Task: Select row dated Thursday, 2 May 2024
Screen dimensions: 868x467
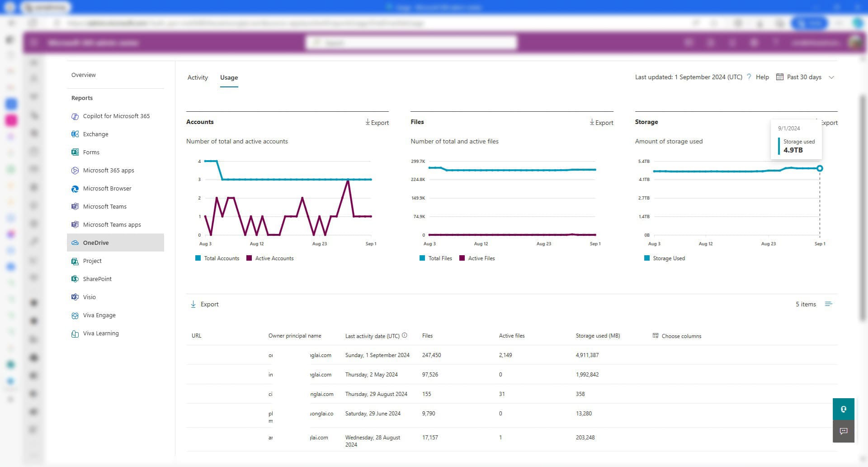Action: (x=512, y=375)
